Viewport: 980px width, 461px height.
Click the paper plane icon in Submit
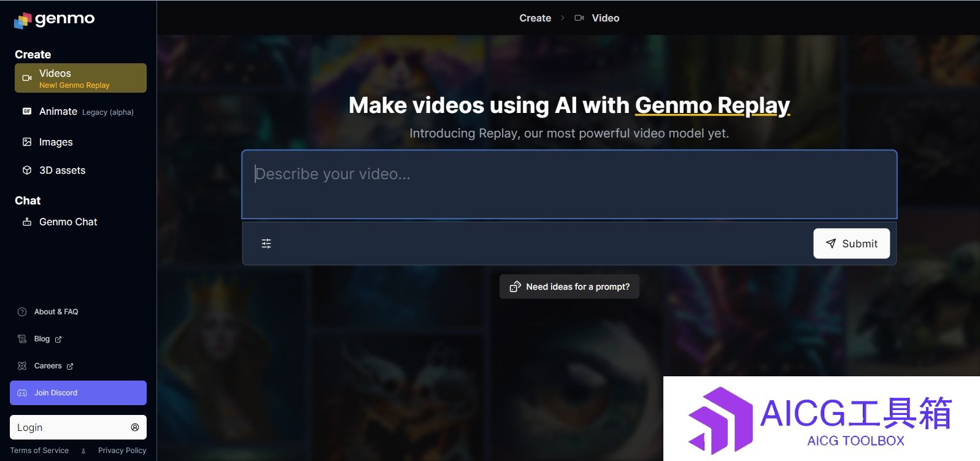(831, 244)
